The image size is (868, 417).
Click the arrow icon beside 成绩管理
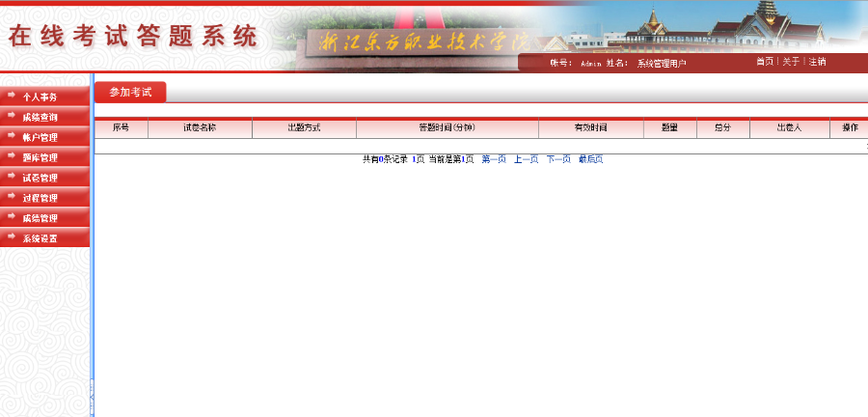[11, 217]
